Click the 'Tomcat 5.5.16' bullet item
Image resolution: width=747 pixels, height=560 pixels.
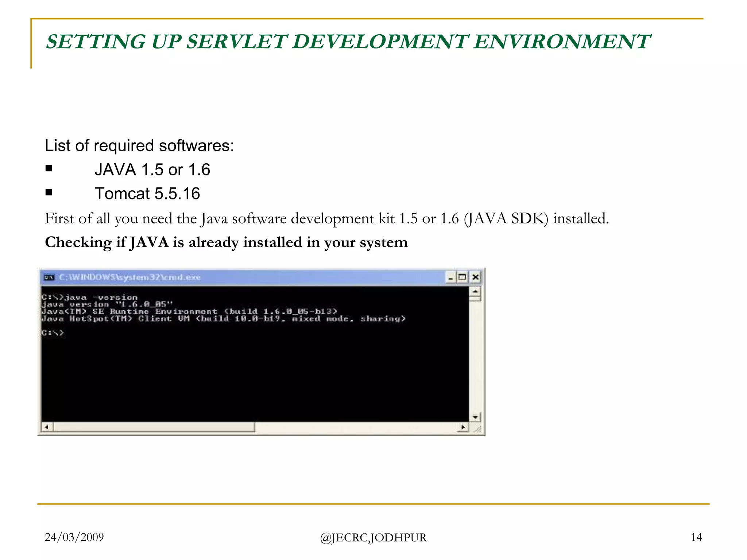click(147, 194)
